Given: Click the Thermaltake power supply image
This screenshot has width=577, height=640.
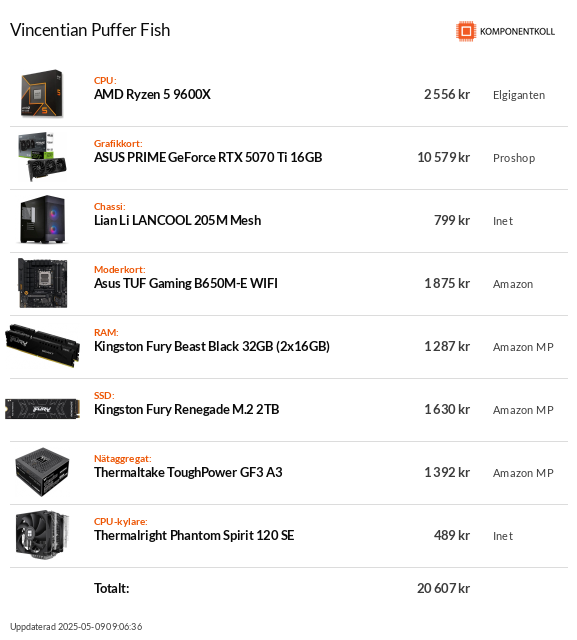Looking at the screenshot, I should (x=42, y=472).
